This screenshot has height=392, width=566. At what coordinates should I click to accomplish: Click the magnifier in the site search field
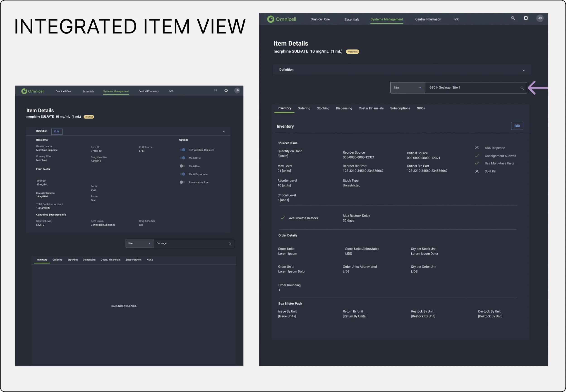coord(522,88)
